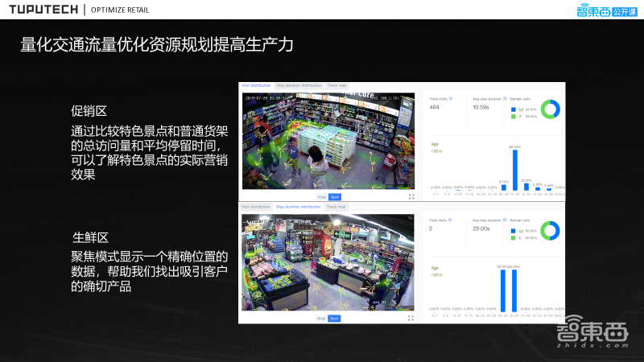
Task: Click green F legend swatch in lower panel
Action: pos(513,238)
